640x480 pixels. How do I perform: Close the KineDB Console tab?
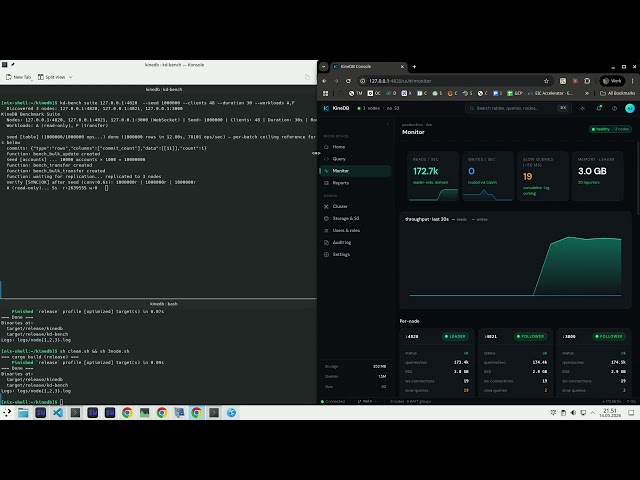(x=402, y=67)
